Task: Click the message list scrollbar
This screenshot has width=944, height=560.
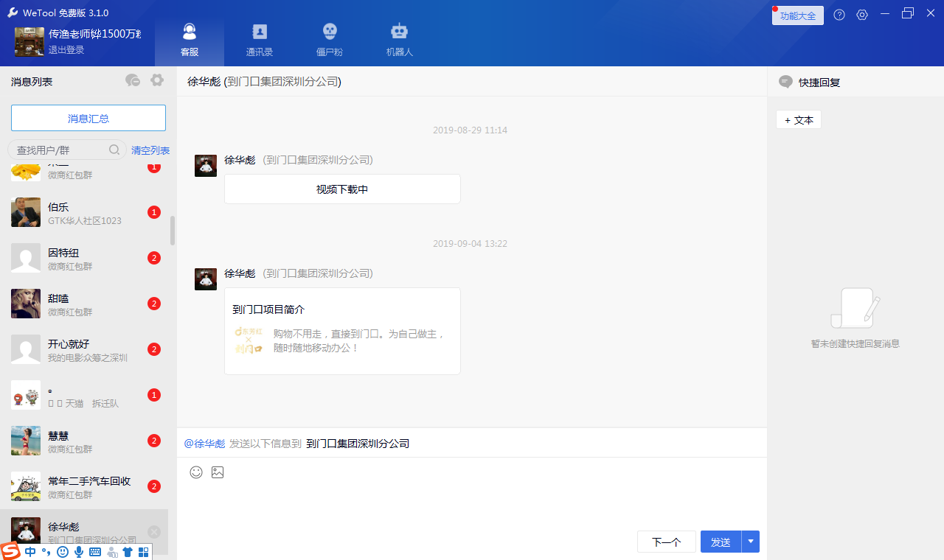Action: 173,230
